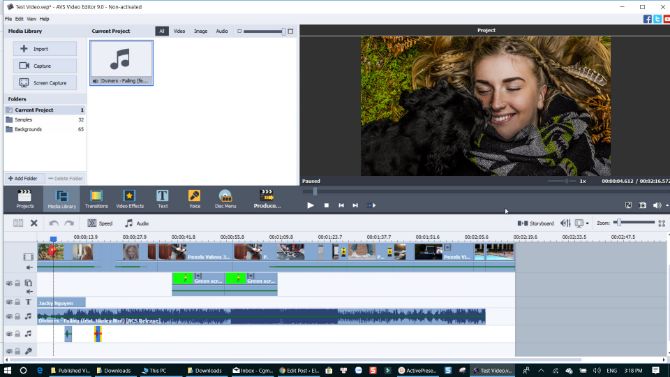670x377 pixels.
Task: Click the split clip icon in timeline toolbar
Action: (x=18, y=223)
